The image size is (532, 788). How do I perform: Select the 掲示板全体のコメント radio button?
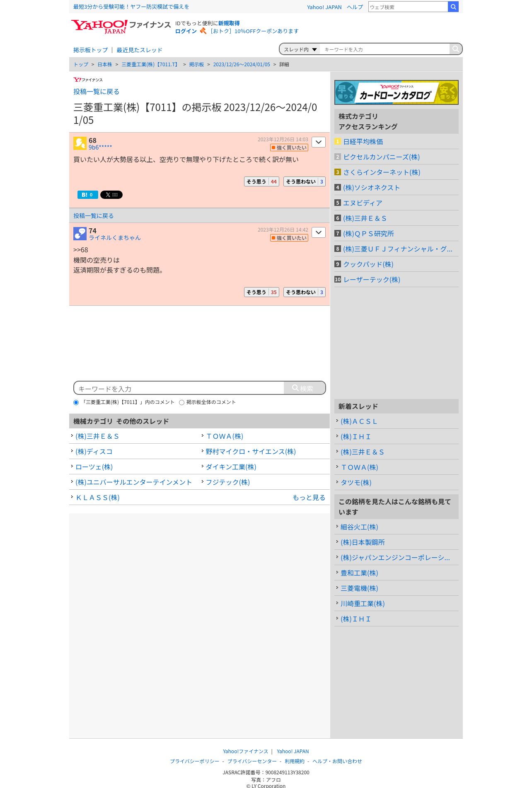[181, 402]
